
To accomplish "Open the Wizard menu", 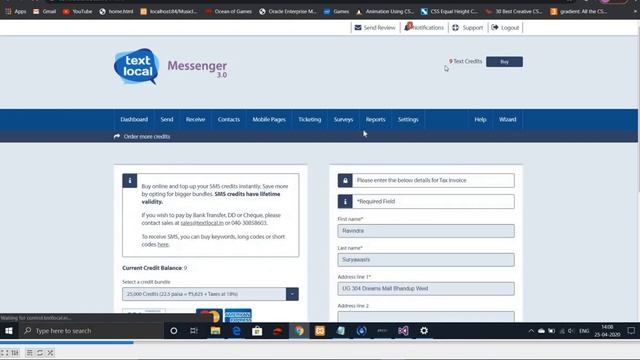I will (x=507, y=119).
